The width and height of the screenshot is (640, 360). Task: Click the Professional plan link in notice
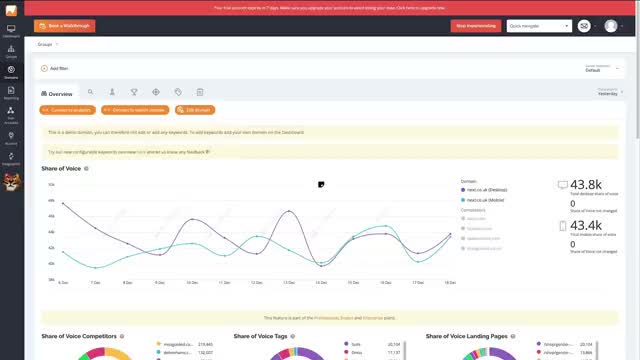(x=327, y=318)
